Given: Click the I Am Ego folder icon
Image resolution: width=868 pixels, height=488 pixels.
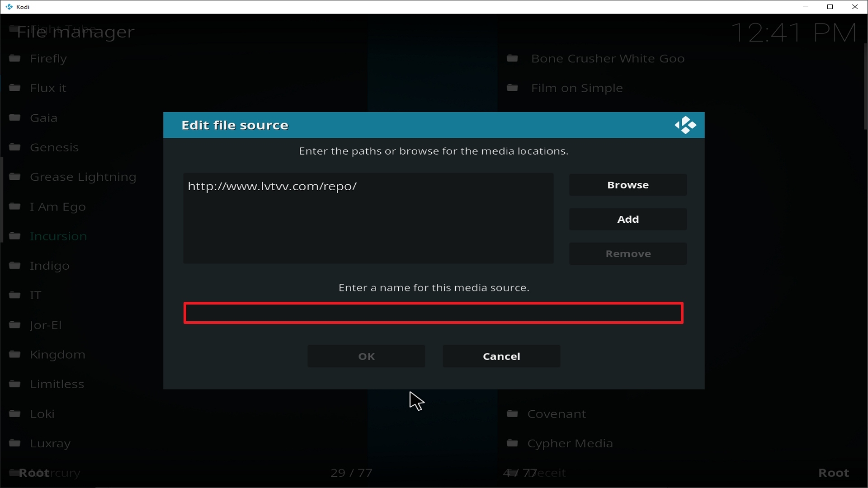Looking at the screenshot, I should [15, 206].
